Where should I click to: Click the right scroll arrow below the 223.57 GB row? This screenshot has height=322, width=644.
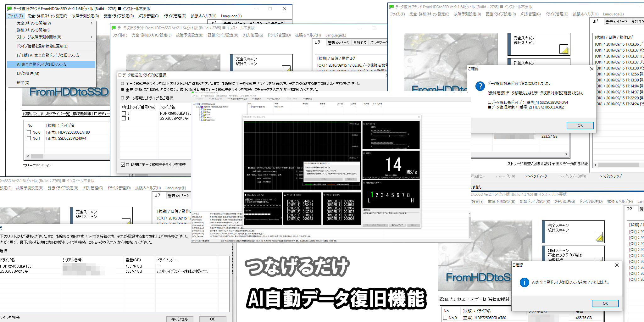[566, 154]
